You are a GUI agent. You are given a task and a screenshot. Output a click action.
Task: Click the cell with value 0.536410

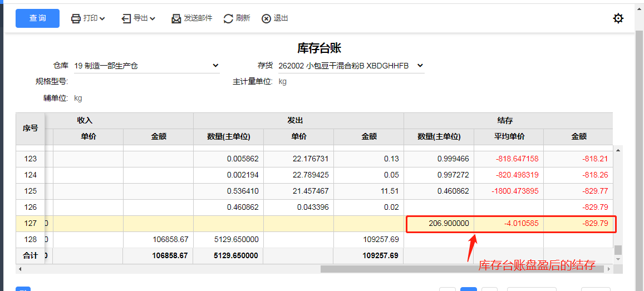point(229,191)
